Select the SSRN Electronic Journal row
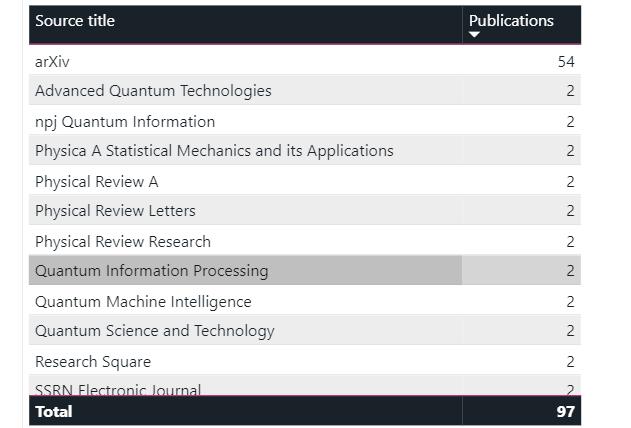631x428 pixels. click(118, 389)
